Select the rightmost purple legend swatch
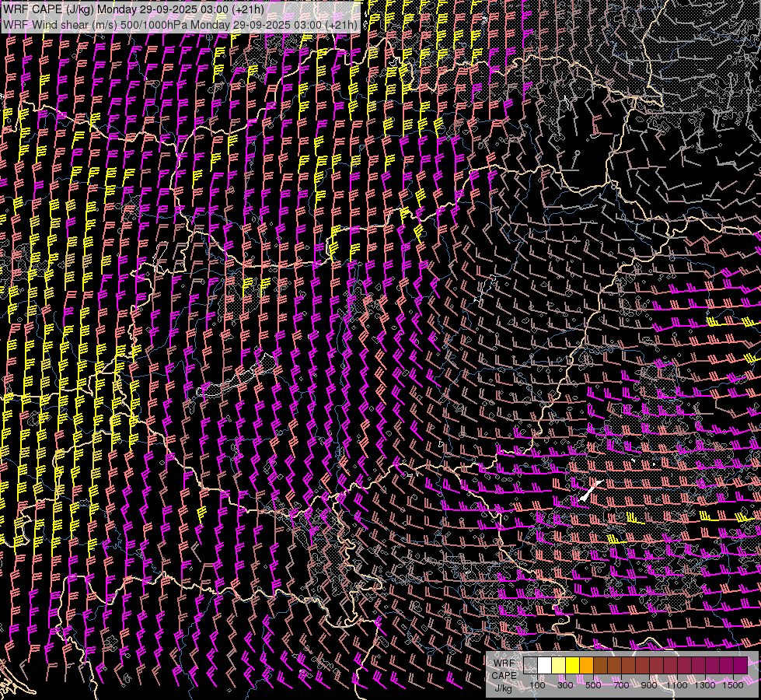The width and height of the screenshot is (761, 700). (741, 665)
